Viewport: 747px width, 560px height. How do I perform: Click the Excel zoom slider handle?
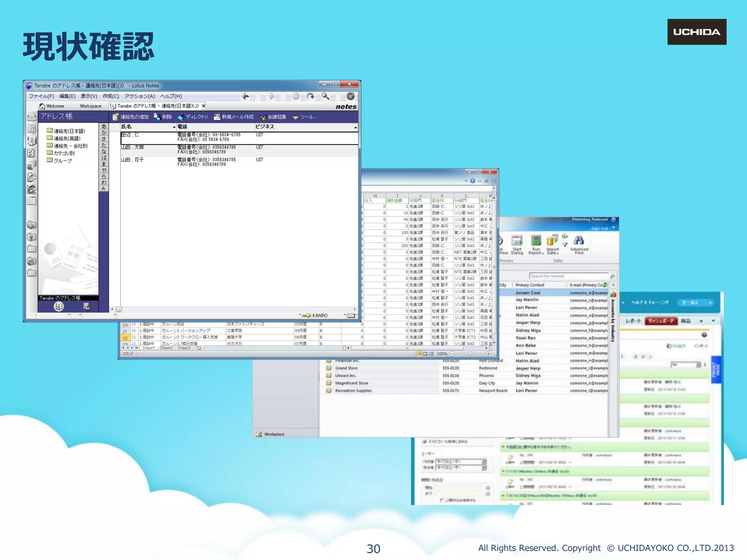470,354
